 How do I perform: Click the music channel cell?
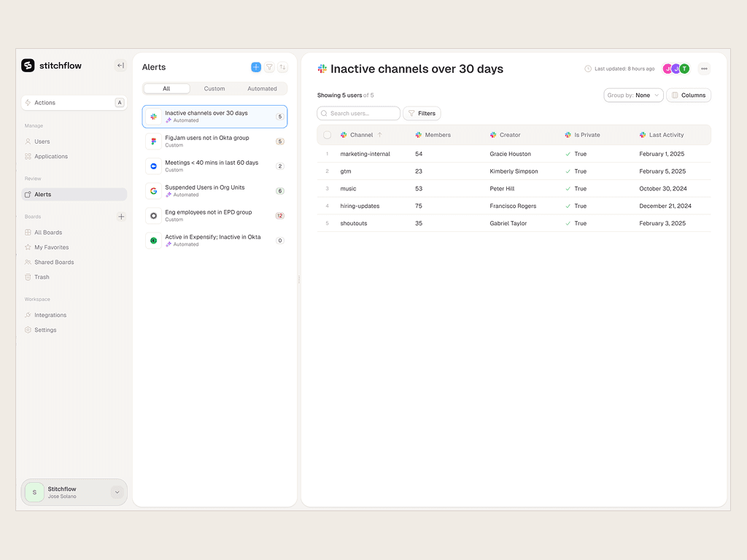[348, 189]
